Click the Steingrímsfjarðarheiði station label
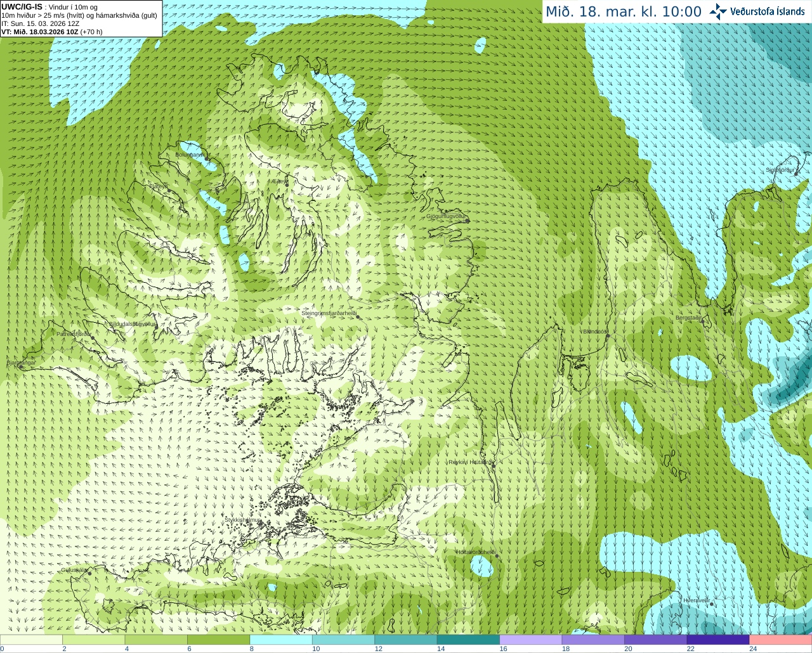812x653 pixels. coord(328,313)
